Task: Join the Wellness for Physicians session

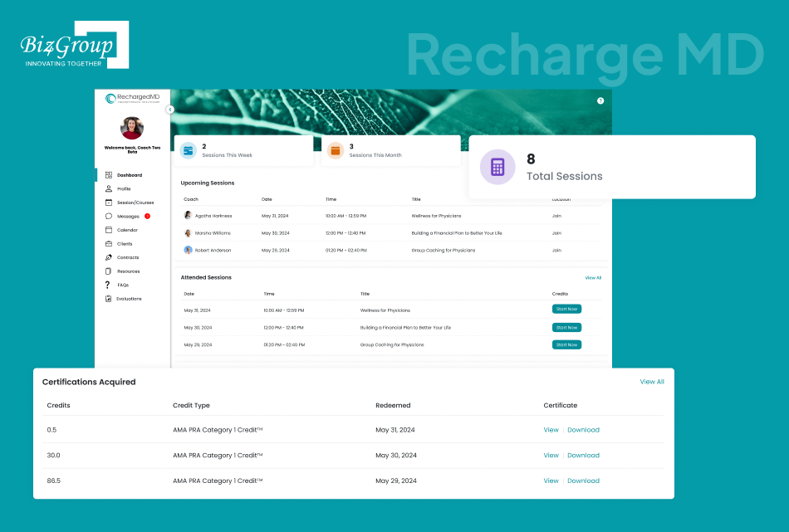Action: click(556, 216)
